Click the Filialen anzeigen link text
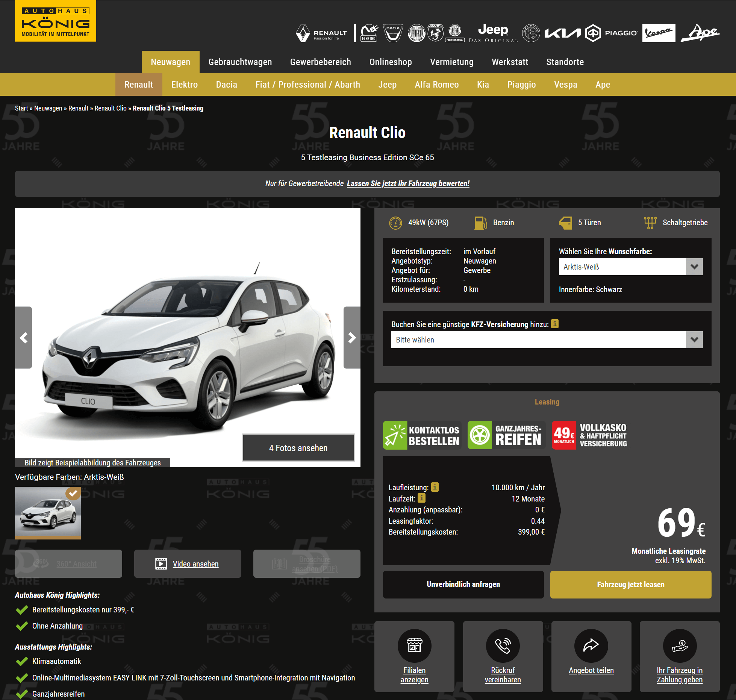Viewport: 736px width, 700px height. tap(415, 675)
